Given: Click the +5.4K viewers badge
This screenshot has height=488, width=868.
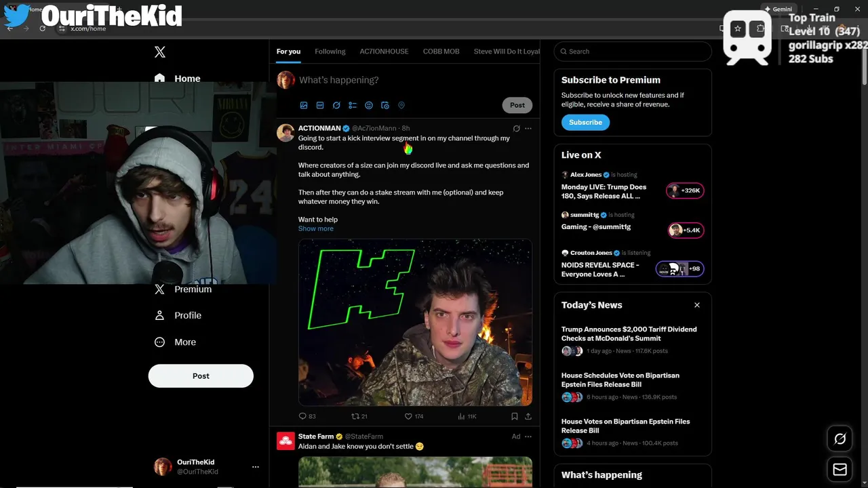Looking at the screenshot, I should 686,230.
